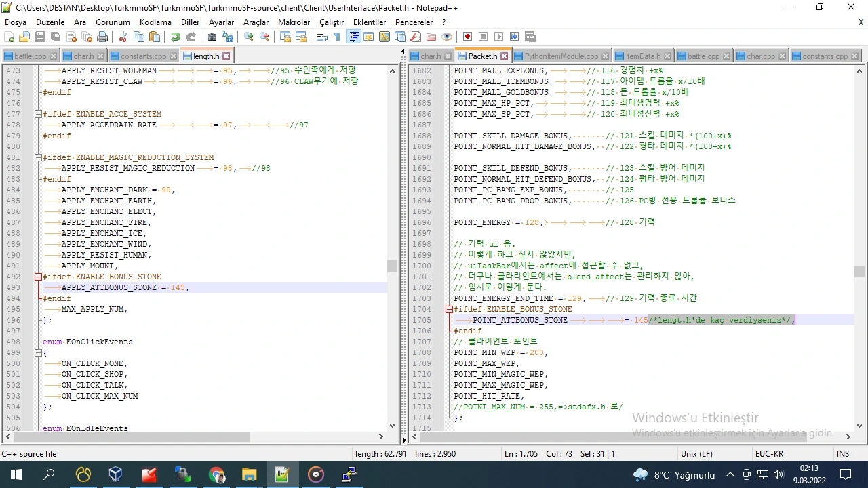
Task: Open the Document Map panel icon
Action: [x=384, y=37]
